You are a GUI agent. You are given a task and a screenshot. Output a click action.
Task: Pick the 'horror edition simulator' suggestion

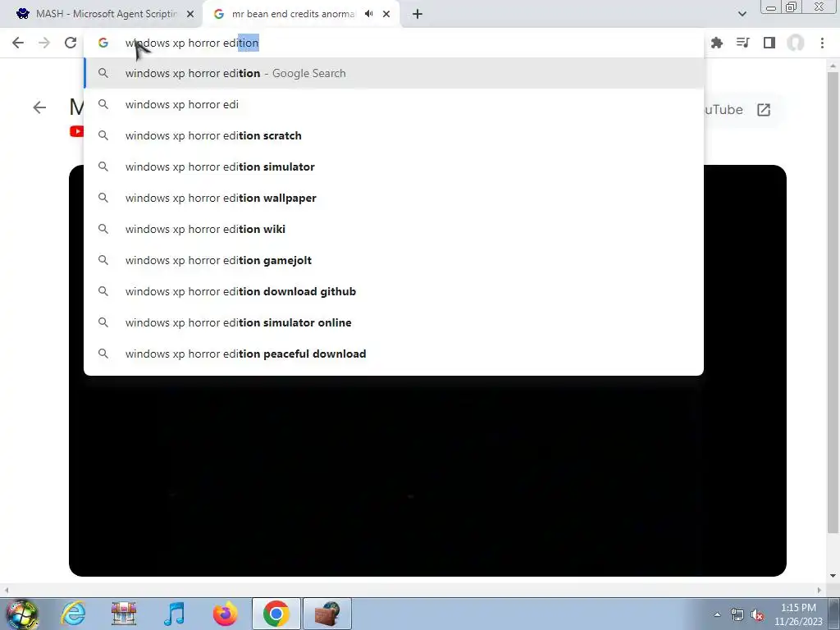[394, 167]
